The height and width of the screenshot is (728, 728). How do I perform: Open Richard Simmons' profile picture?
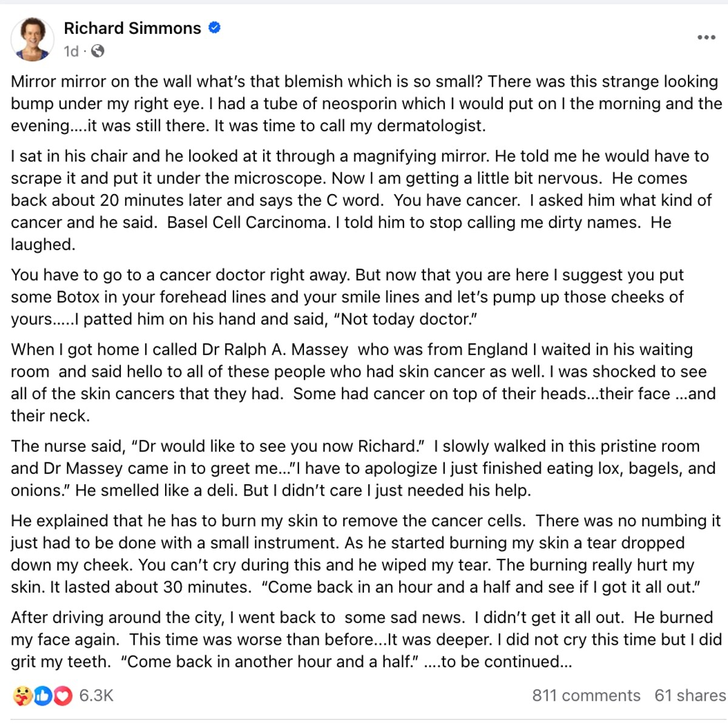32,39
